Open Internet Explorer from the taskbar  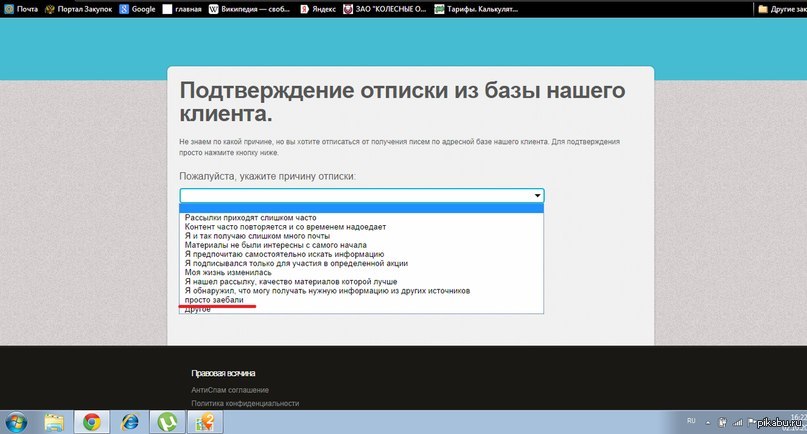coord(129,421)
